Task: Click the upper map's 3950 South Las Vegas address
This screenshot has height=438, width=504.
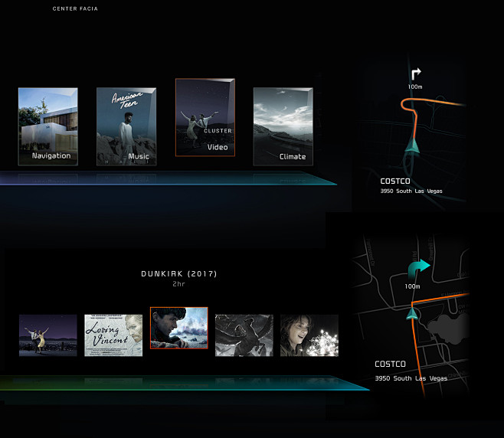Action: coord(411,191)
